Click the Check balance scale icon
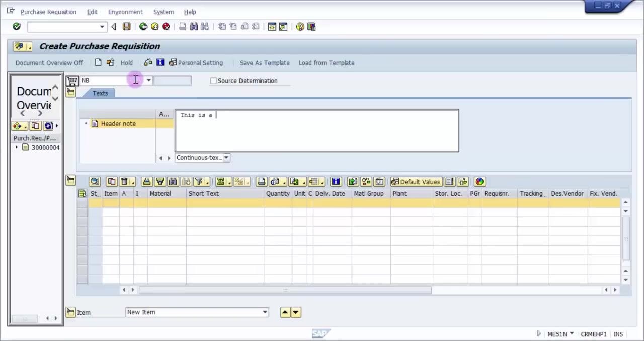The width and height of the screenshot is (644, 341). 148,63
